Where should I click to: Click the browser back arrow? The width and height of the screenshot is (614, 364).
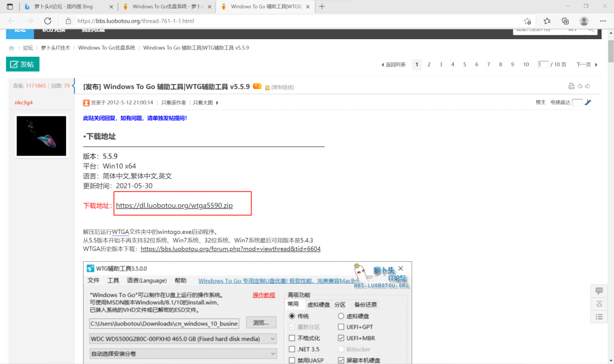[11, 20]
